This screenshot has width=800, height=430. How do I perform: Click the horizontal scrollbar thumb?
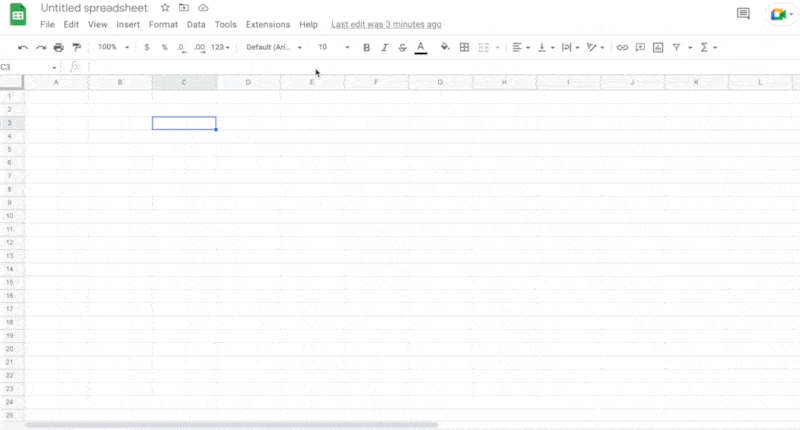coord(232,424)
